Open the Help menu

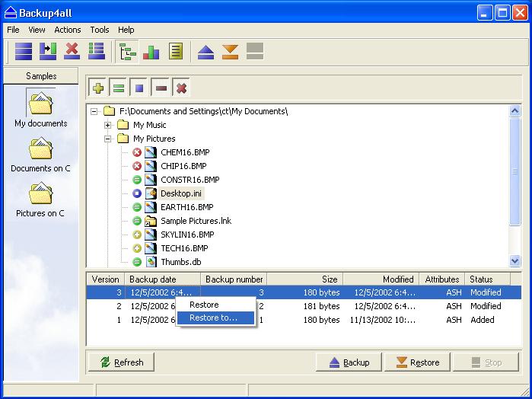click(126, 30)
